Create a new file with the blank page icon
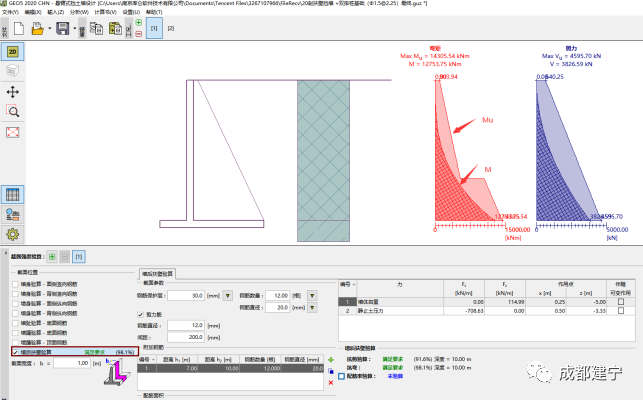 point(19,29)
